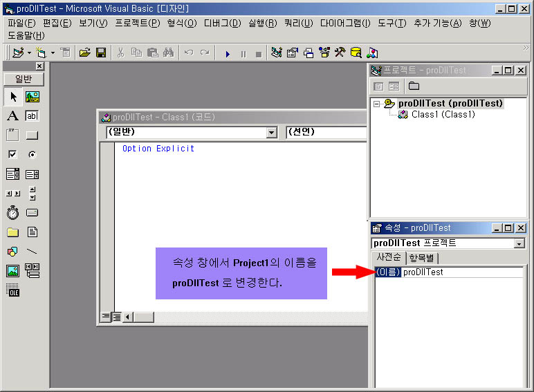Switch to Full Module View in code window
The image size is (534, 392).
[x=116, y=317]
